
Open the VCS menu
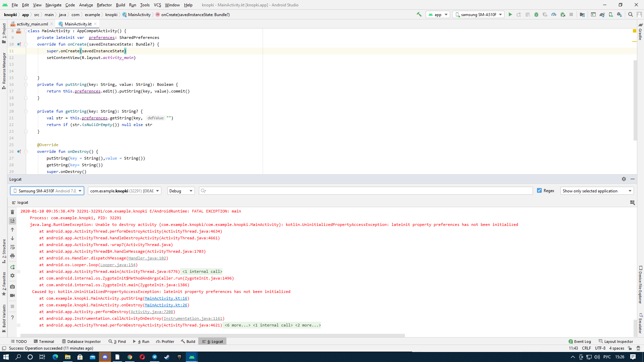coord(157,5)
